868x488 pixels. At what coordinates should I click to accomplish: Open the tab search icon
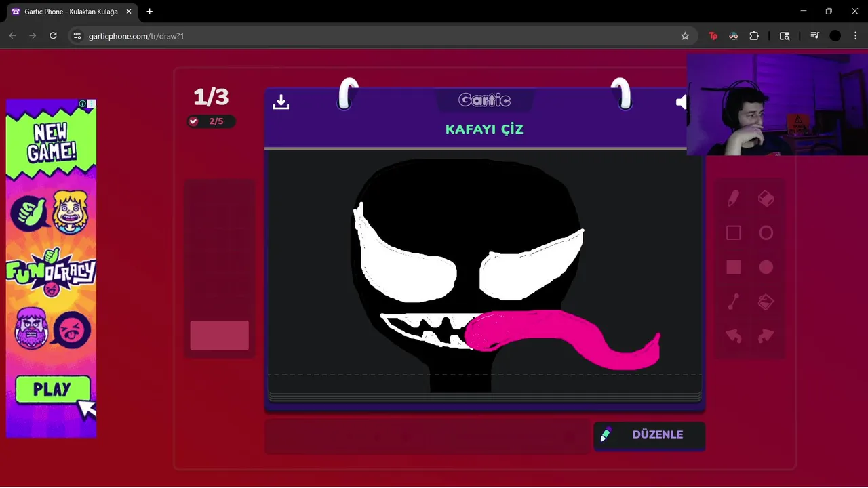[x=785, y=36]
